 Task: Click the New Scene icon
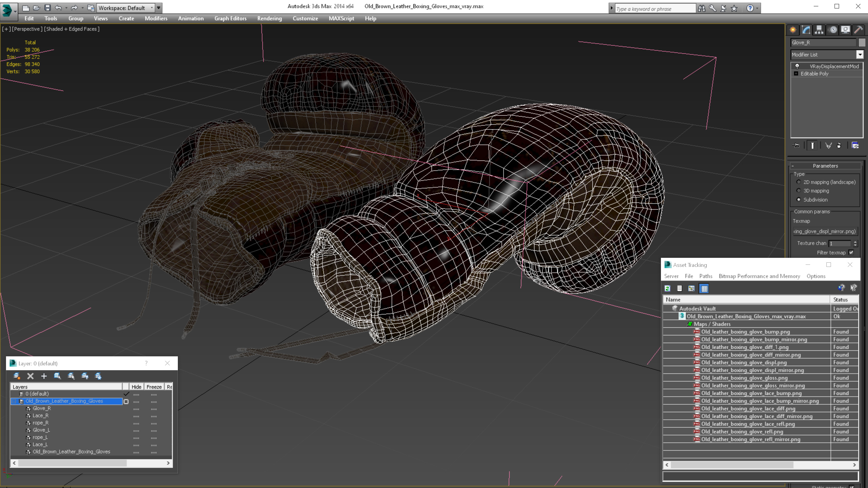[26, 8]
